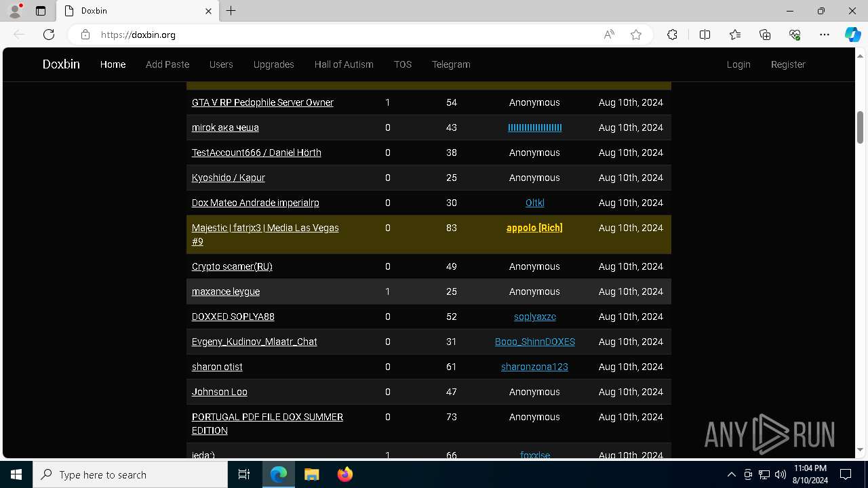Viewport: 868px width, 488px height.
Task: Open the blue bars username link
Action: (535, 127)
